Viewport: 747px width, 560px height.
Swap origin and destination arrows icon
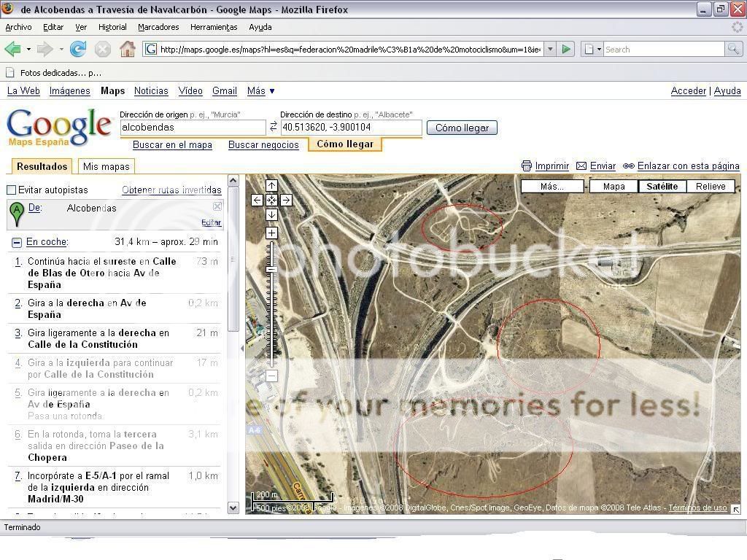[274, 127]
